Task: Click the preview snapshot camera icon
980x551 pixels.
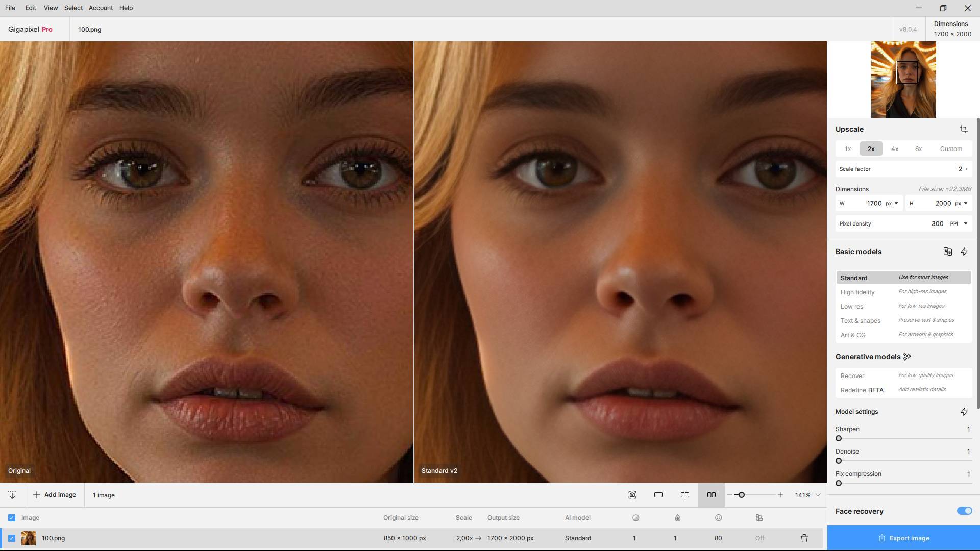Action: point(632,495)
